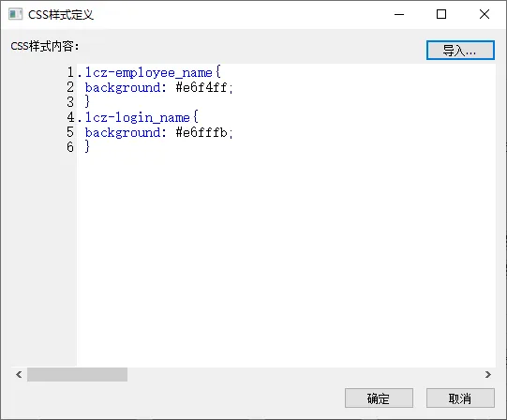507x420 pixels.
Task: Click the #e6fffb color value text
Action: tap(204, 132)
